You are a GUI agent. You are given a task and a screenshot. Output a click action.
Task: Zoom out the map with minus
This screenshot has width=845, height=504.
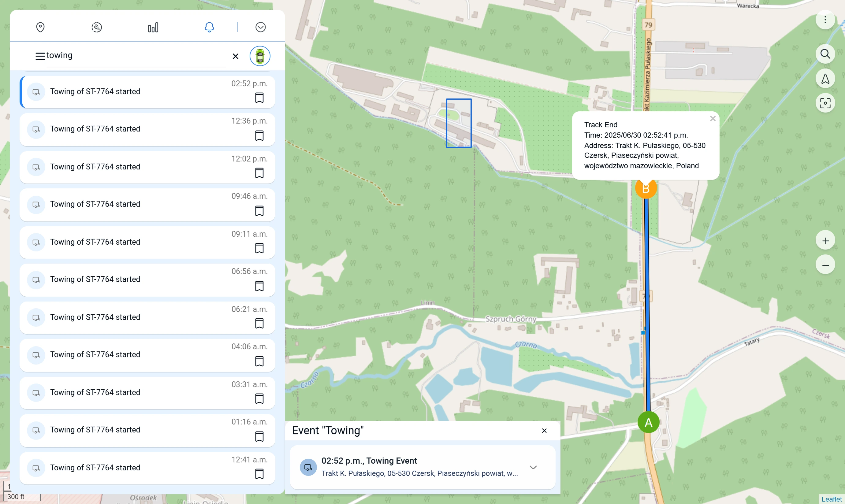pos(825,265)
